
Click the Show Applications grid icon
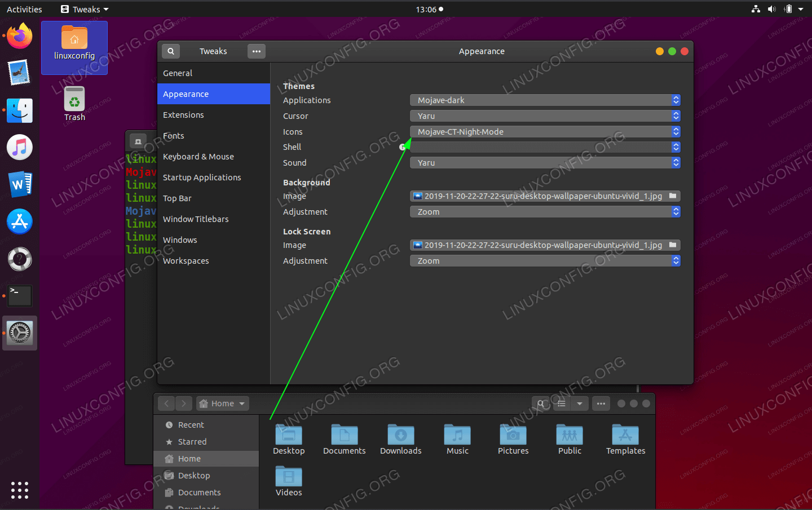pyautogui.click(x=20, y=490)
